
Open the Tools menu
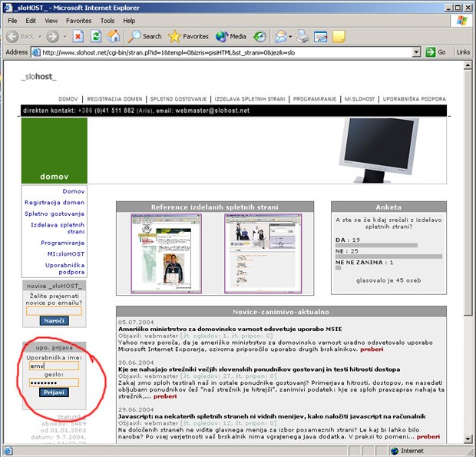[x=107, y=21]
